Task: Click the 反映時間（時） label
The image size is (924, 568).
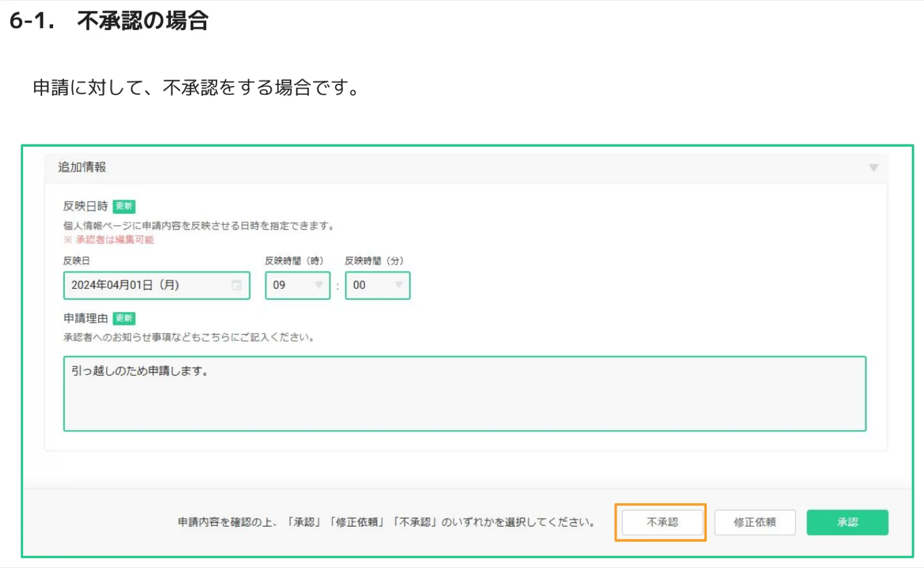Action: coord(294,261)
